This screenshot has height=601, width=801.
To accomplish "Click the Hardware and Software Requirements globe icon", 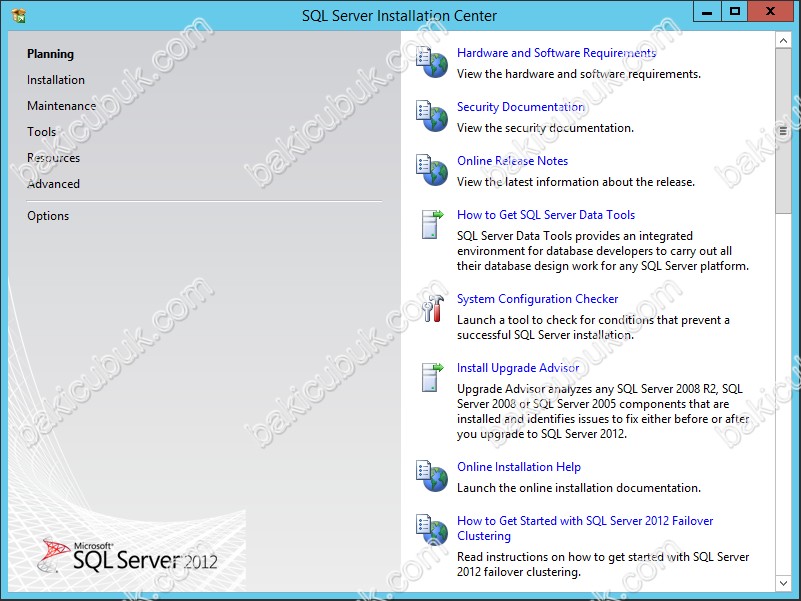I will [x=432, y=62].
